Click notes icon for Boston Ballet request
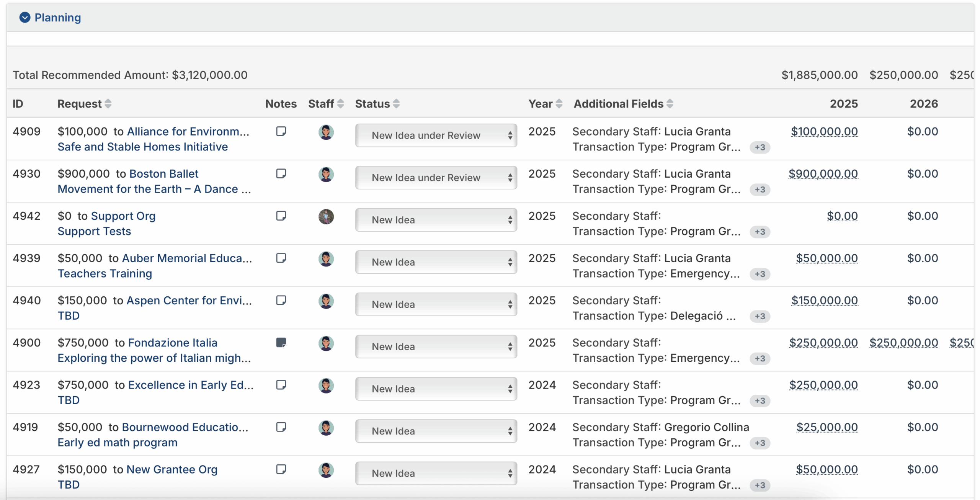 (281, 173)
